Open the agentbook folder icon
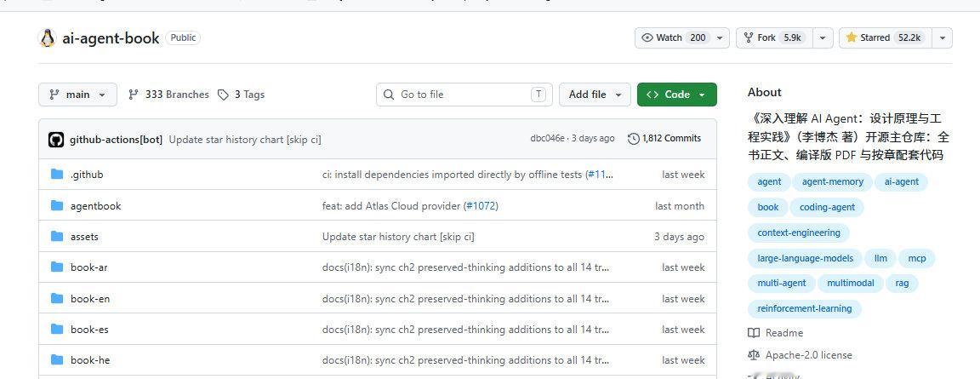Image resolution: width=980 pixels, height=379 pixels. click(57, 206)
